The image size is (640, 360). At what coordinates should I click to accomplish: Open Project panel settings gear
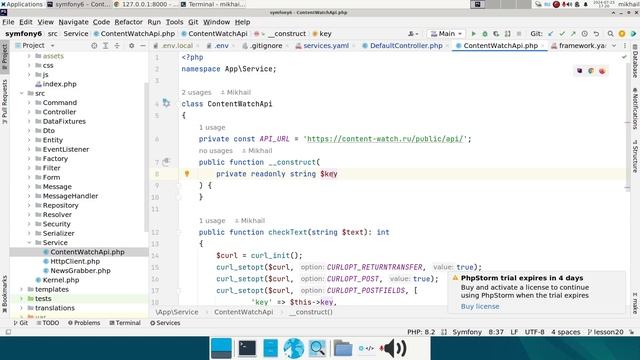click(131, 46)
